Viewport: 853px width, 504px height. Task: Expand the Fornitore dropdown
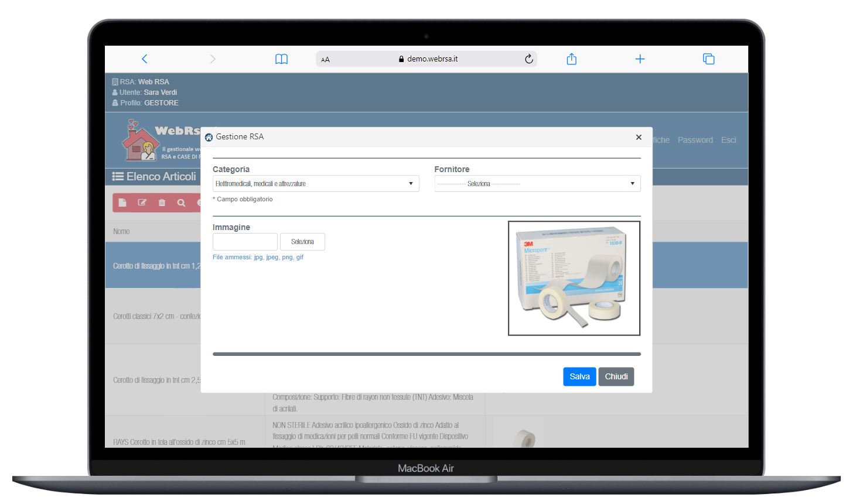tap(537, 184)
